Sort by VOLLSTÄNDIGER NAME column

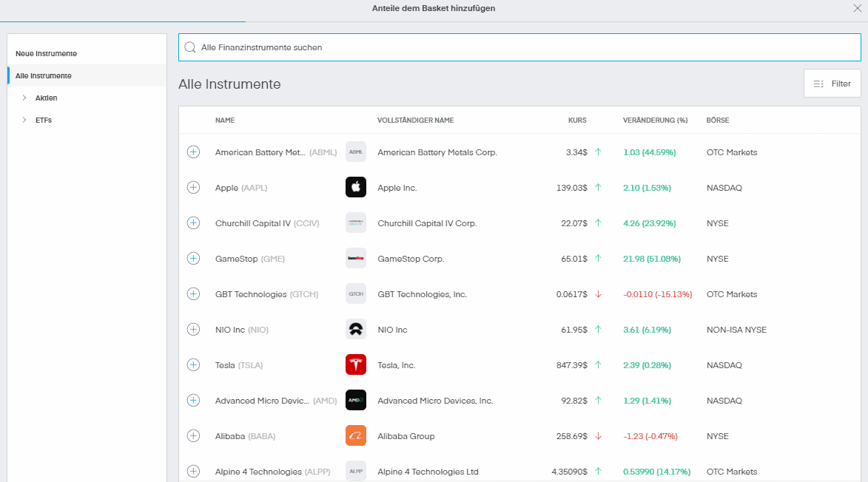(x=416, y=120)
